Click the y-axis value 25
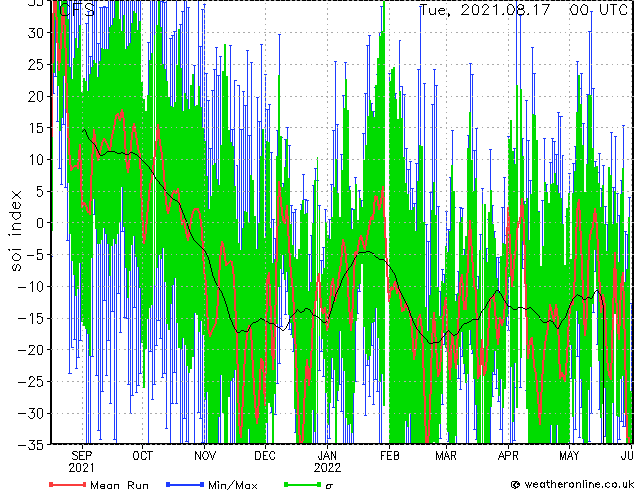This screenshot has height=490, width=634. (36, 65)
